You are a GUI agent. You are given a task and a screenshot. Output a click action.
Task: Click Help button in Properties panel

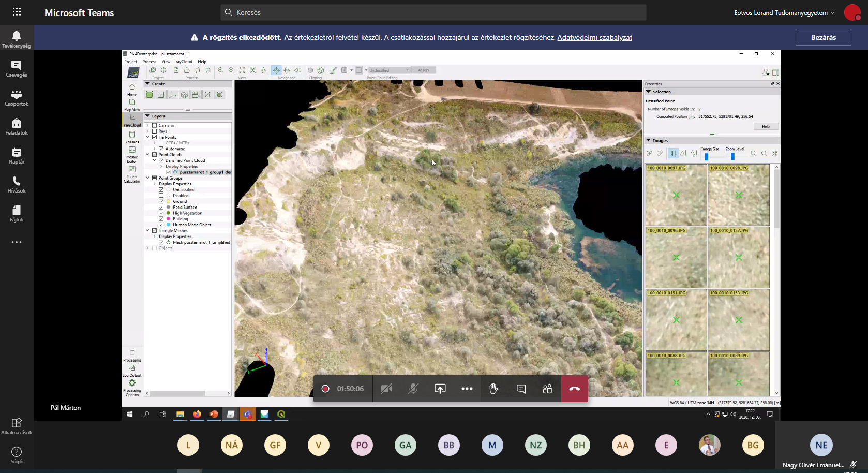[x=766, y=126]
